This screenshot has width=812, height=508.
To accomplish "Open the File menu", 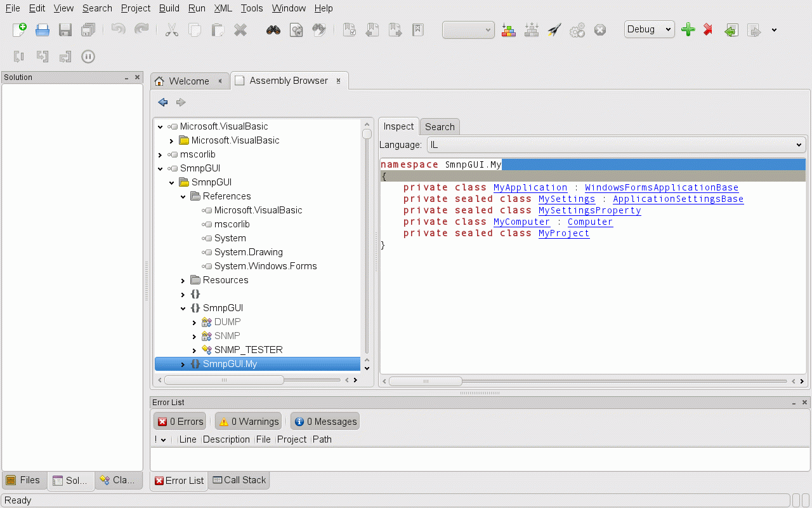I will 13,8.
